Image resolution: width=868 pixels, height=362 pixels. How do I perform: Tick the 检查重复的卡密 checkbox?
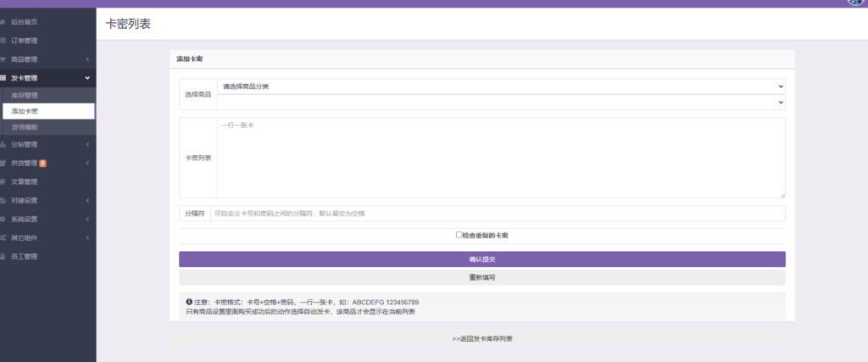tap(459, 235)
